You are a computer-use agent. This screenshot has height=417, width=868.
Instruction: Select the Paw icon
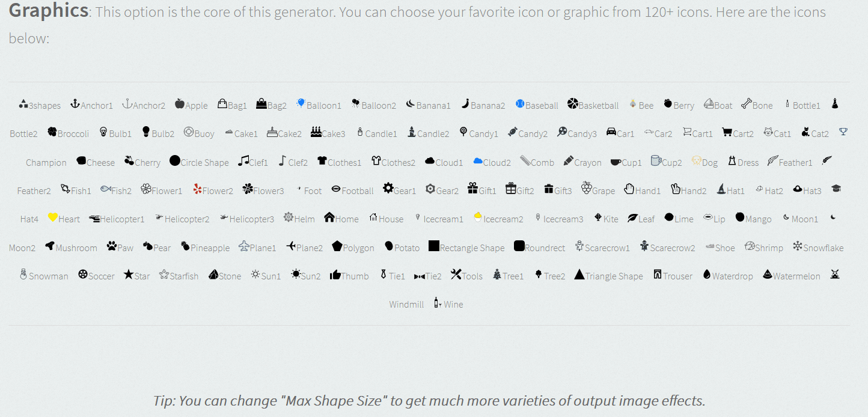click(112, 246)
